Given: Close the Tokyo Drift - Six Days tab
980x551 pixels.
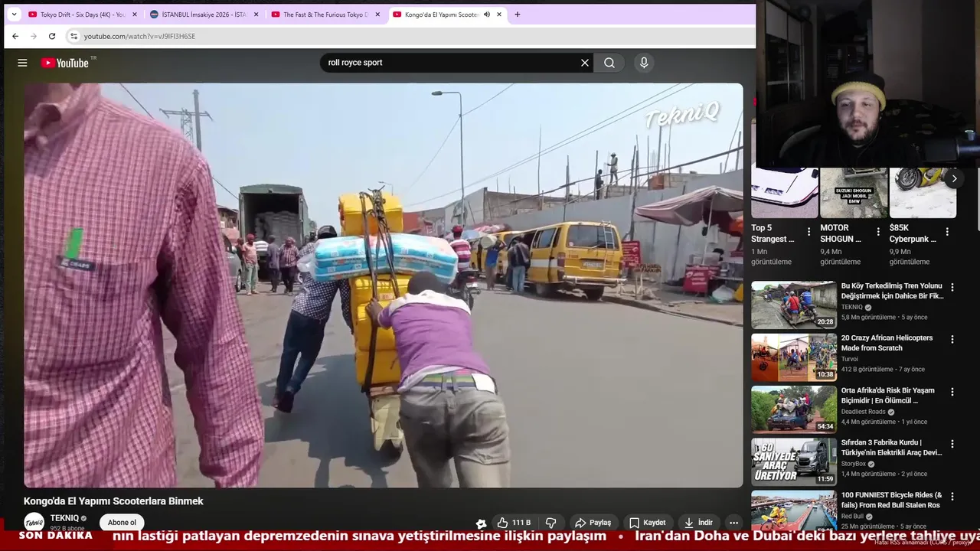Looking at the screenshot, I should (x=135, y=15).
